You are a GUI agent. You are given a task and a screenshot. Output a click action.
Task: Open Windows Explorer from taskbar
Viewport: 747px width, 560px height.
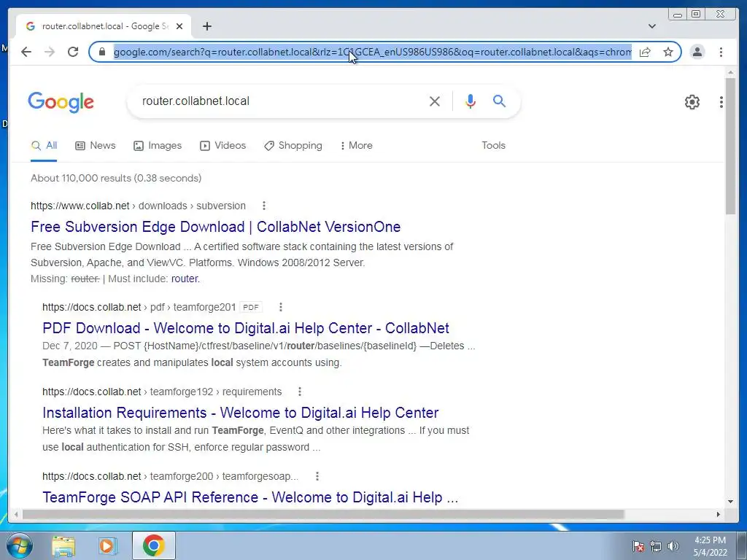point(63,545)
